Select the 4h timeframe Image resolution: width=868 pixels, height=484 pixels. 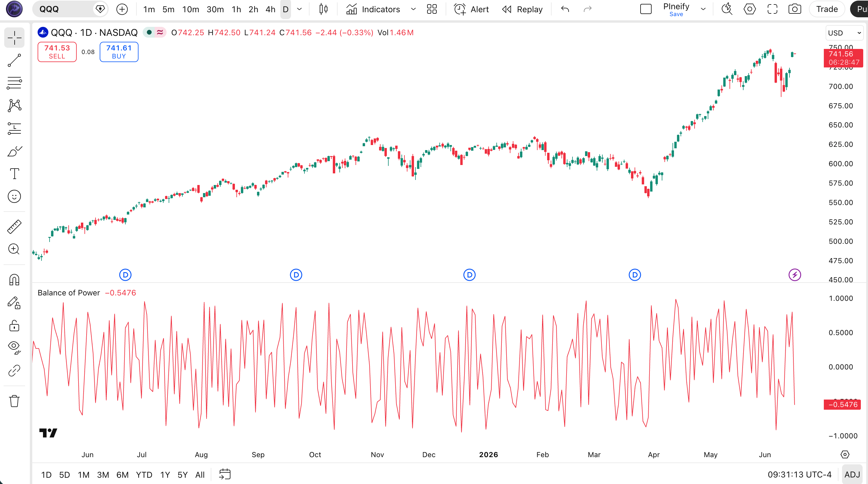270,9
